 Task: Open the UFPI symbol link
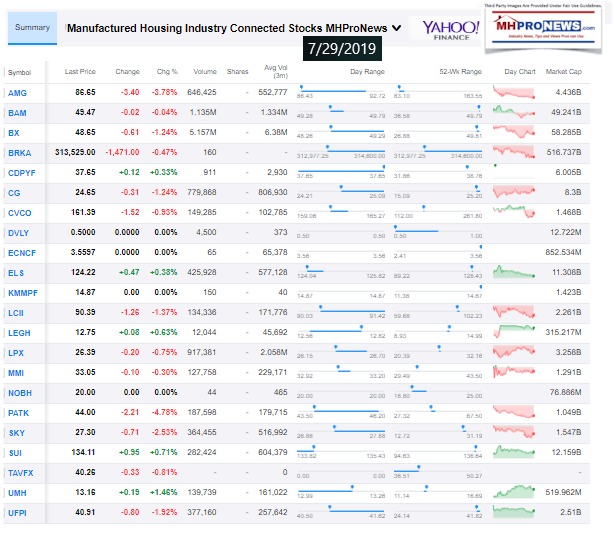17,513
